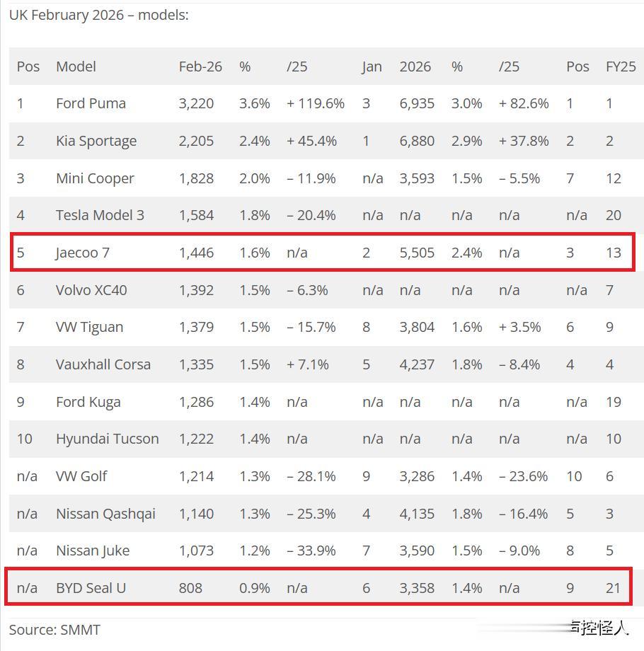Image resolution: width=644 pixels, height=651 pixels.
Task: Click the UK February 2026 models heading
Action: tap(98, 15)
